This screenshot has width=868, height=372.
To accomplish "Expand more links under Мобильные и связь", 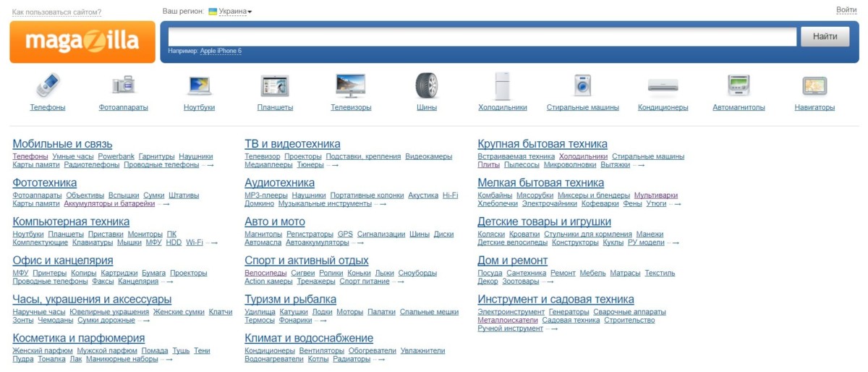I will coord(208,165).
